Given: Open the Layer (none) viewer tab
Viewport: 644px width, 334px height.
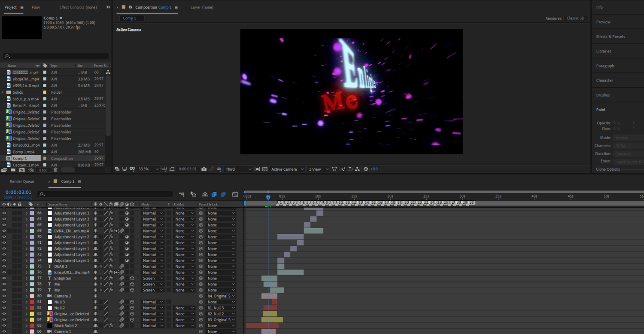Looking at the screenshot, I should [202, 7].
